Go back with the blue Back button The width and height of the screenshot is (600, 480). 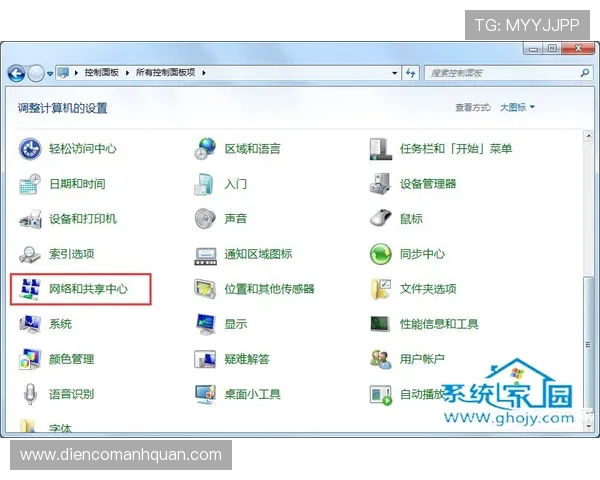pyautogui.click(x=16, y=73)
